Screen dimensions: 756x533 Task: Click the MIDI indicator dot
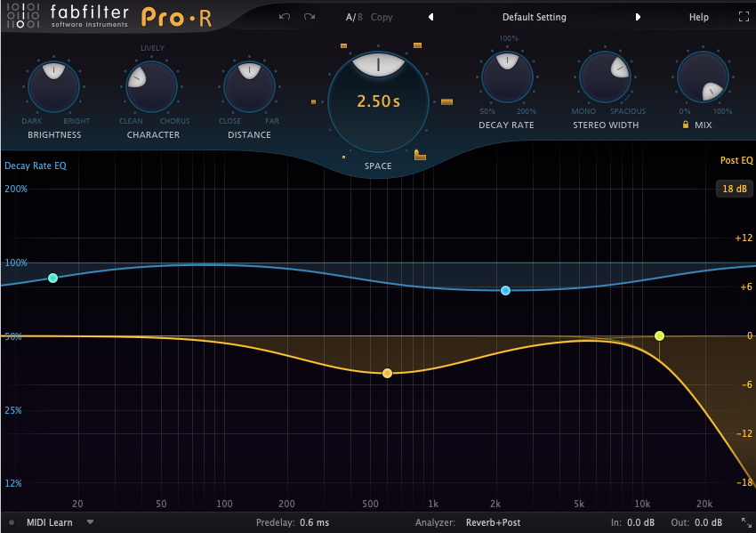point(12,522)
